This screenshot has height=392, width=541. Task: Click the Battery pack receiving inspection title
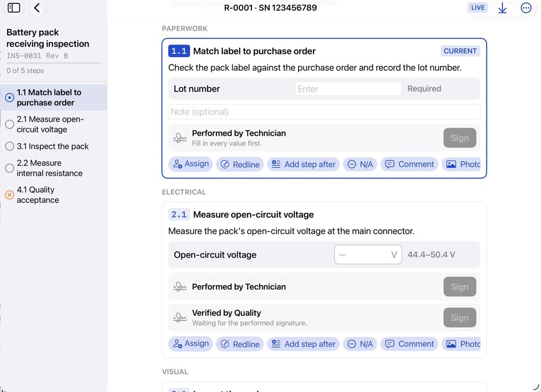coord(48,38)
